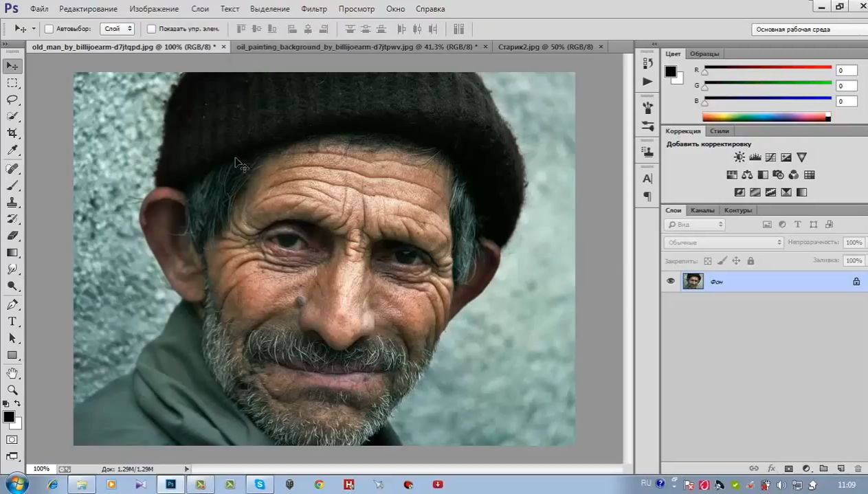This screenshot has width=868, height=494.
Task: Add a Curves adjustment layer
Action: pos(770,157)
